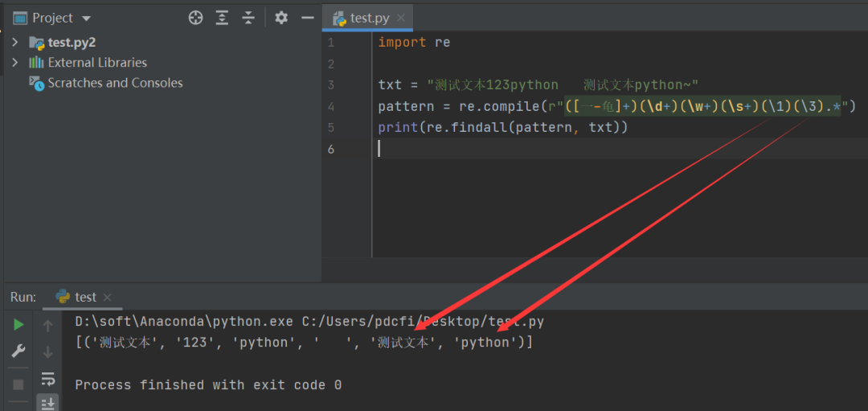Click the green Rerun play icon
The image size is (868, 411).
tap(18, 325)
